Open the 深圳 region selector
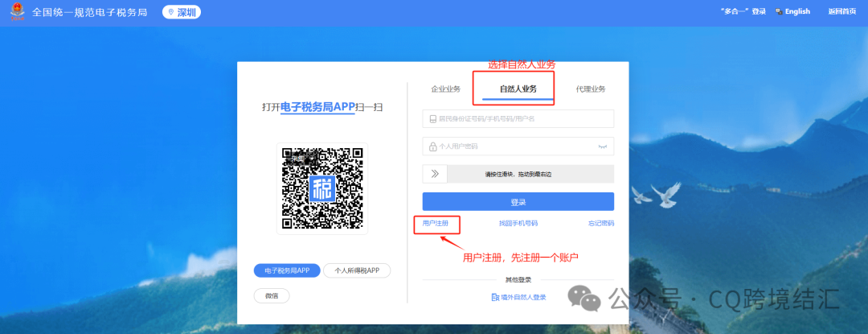The width and height of the screenshot is (868, 334). click(181, 12)
